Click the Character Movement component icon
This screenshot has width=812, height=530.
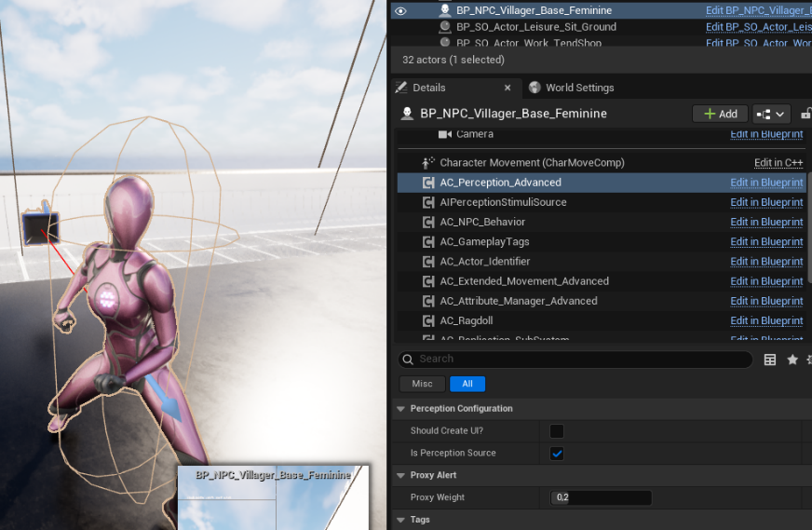(428, 163)
